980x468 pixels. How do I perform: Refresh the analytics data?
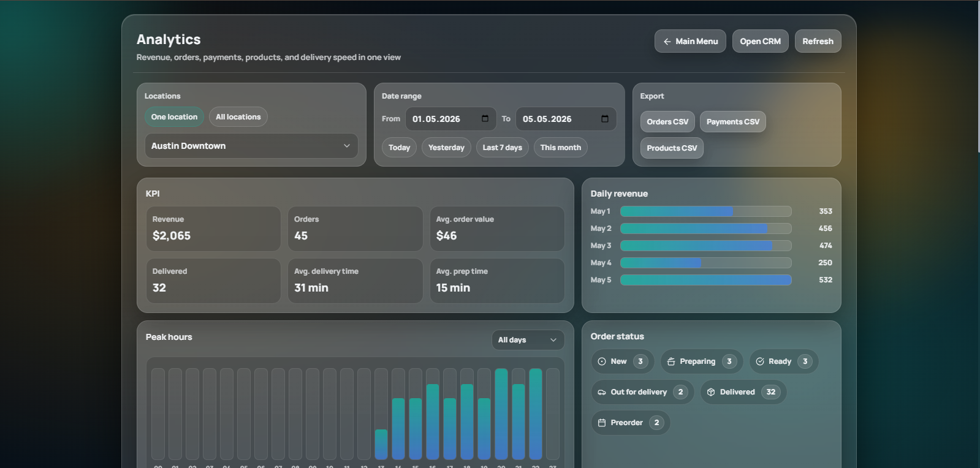[818, 42]
